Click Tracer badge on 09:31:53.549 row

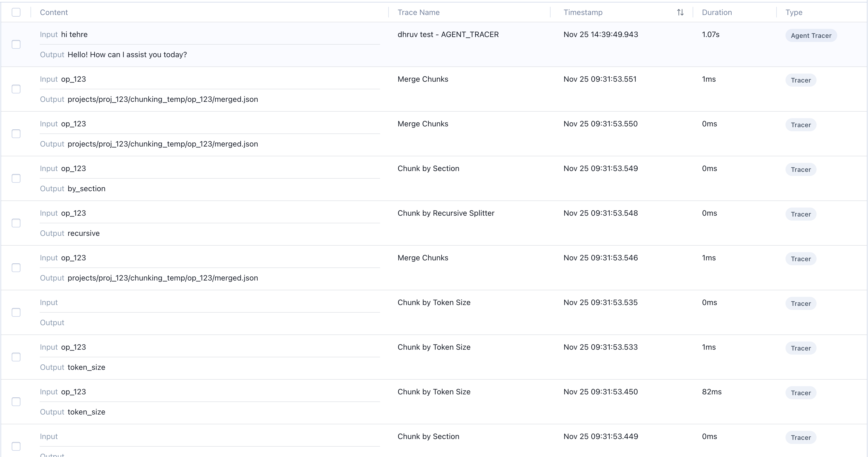point(800,169)
